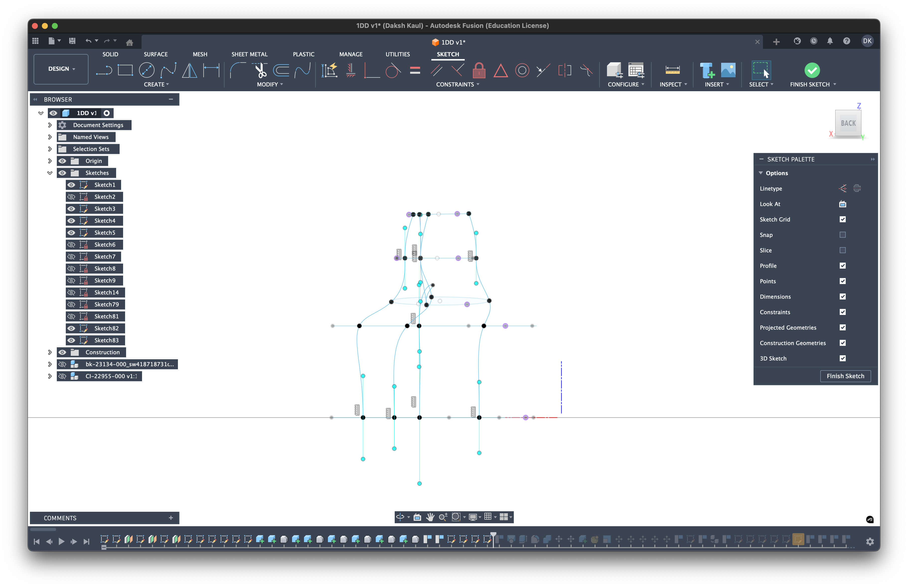Open the SHEET METAL tab
The image size is (908, 588).
pyautogui.click(x=249, y=54)
